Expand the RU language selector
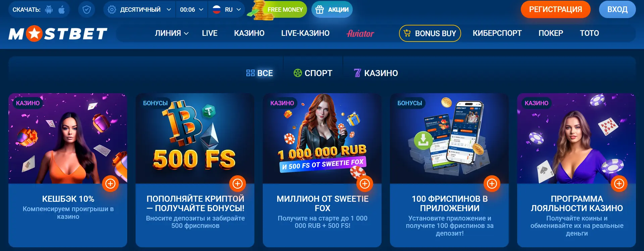This screenshot has height=251, width=644. [227, 10]
